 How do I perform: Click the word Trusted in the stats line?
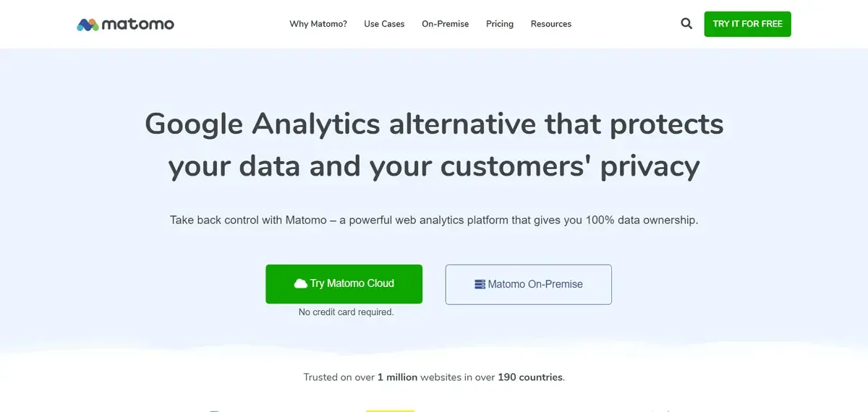pos(320,377)
